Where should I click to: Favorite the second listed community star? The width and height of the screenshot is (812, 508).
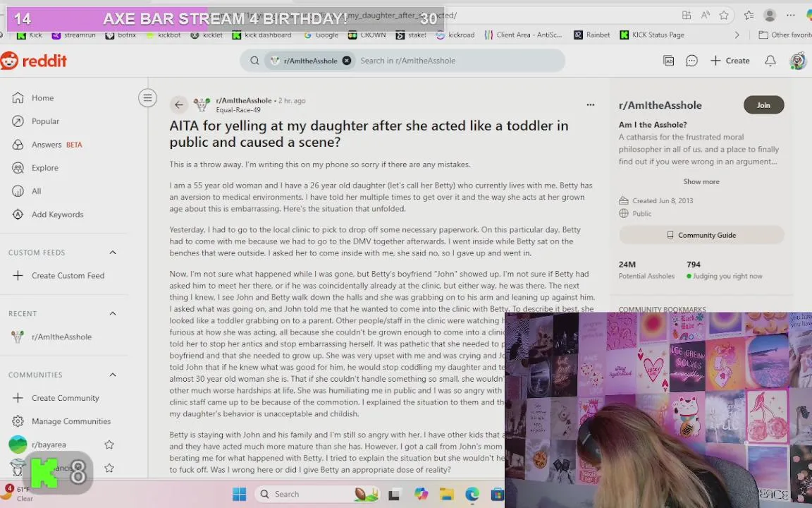109,468
